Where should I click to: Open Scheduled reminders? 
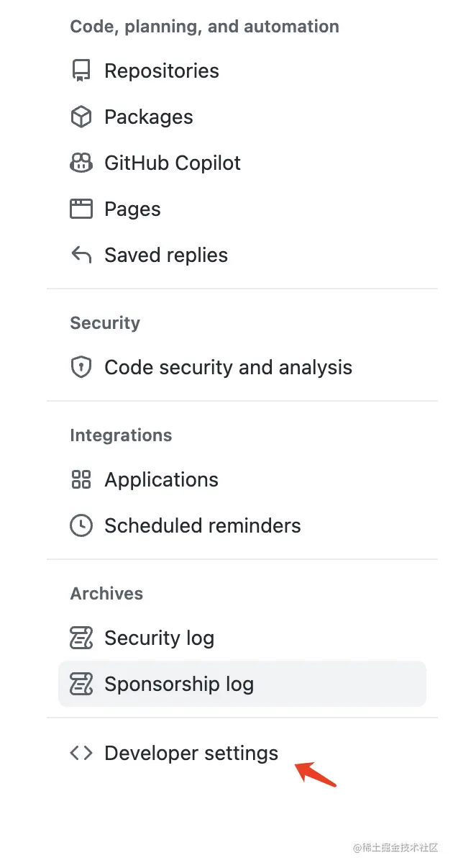click(x=242, y=525)
